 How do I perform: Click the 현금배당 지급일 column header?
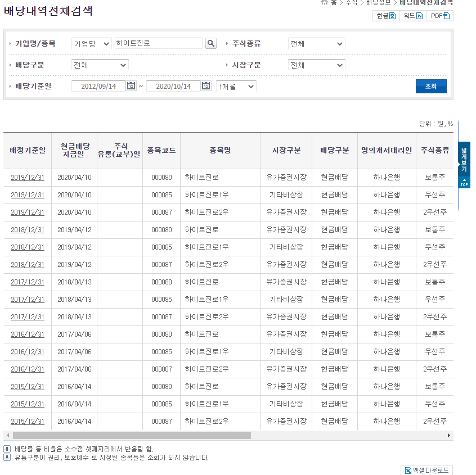pos(75,151)
